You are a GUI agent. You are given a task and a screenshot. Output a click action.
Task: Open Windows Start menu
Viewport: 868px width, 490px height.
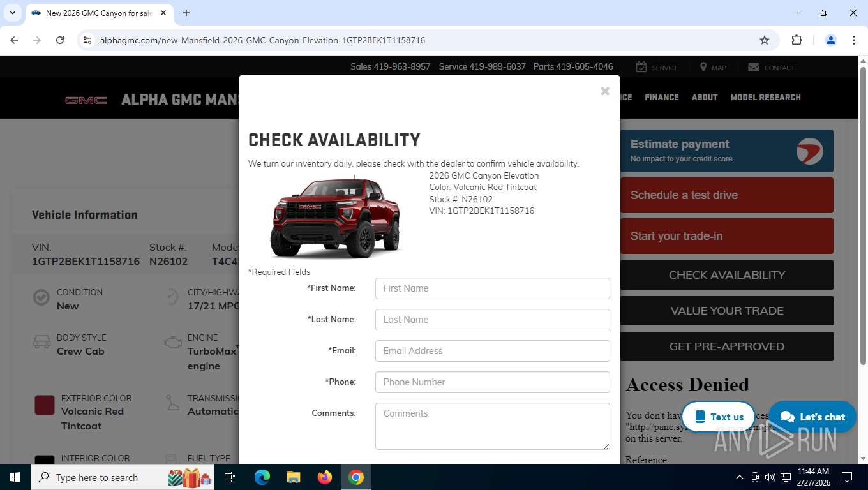(15, 477)
